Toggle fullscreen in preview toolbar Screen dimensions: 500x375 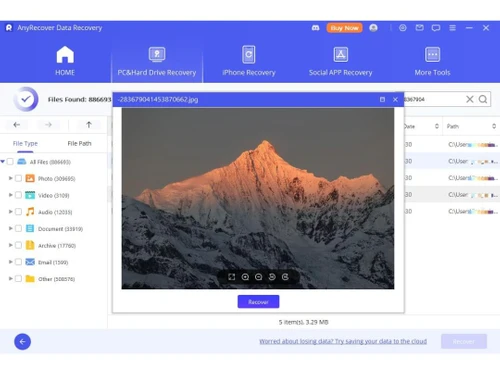tap(232, 277)
